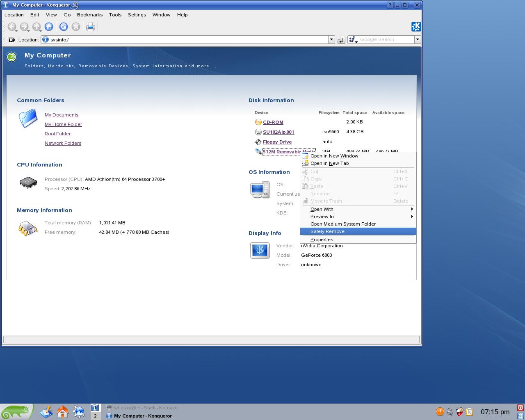Click the desktop pencil icon in the panel
The image size is (525, 420).
click(x=46, y=412)
